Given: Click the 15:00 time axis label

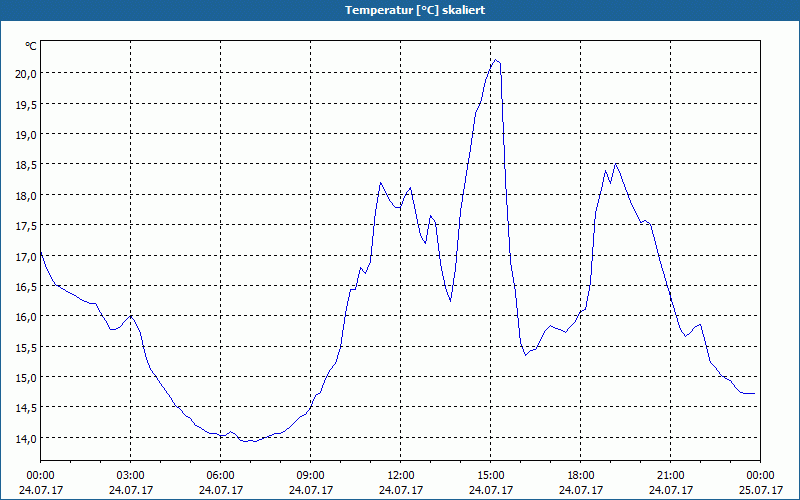Looking at the screenshot, I should (x=490, y=476).
